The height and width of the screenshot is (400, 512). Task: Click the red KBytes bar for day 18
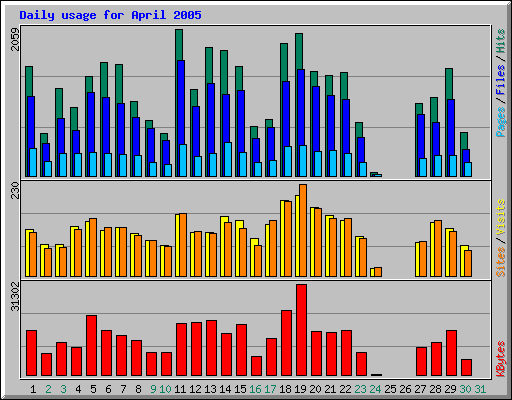point(286,343)
